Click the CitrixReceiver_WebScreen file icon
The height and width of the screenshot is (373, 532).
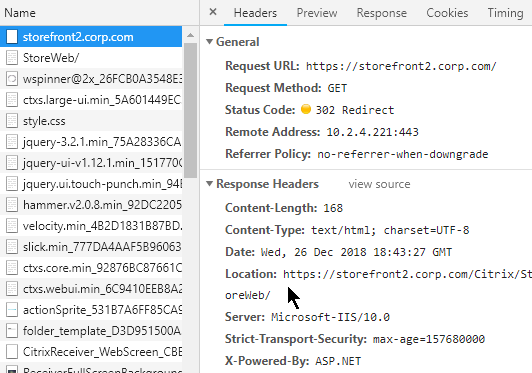pyautogui.click(x=12, y=352)
